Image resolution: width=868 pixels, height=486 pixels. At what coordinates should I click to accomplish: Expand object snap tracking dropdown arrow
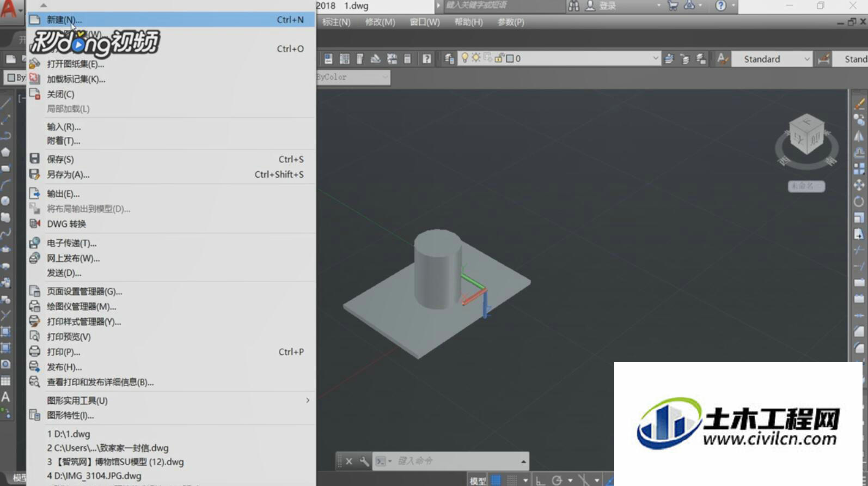(x=597, y=481)
